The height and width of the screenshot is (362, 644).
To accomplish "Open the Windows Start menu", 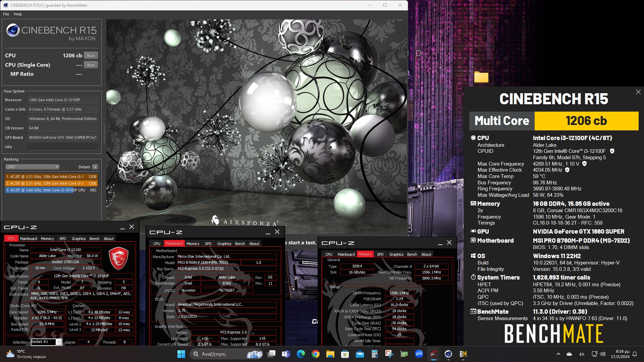I will point(181,354).
